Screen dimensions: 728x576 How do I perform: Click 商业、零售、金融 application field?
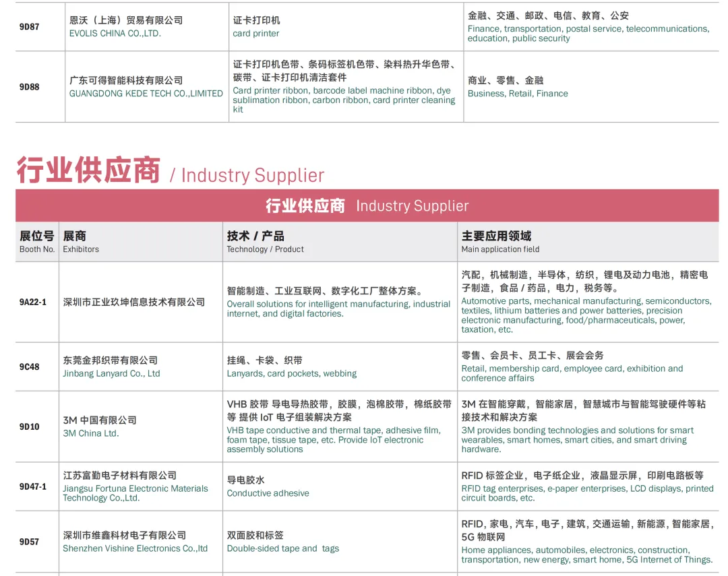click(x=506, y=80)
